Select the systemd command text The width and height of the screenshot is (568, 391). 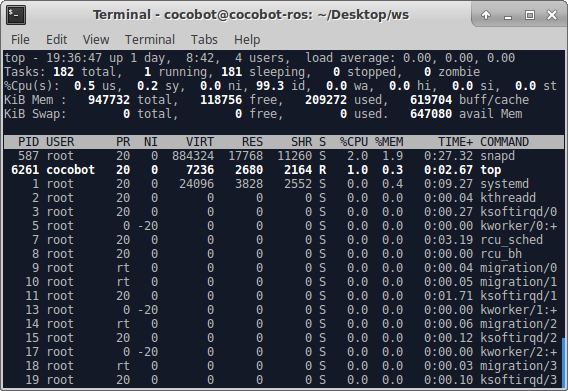[x=505, y=184]
